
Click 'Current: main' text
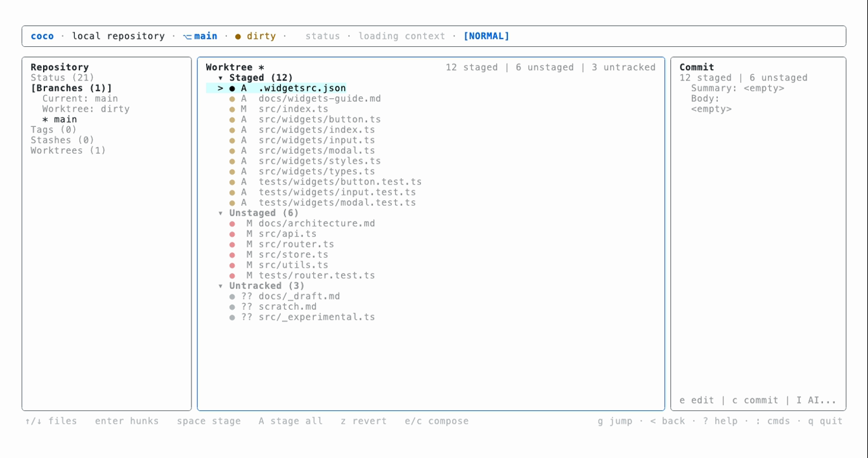(80, 99)
